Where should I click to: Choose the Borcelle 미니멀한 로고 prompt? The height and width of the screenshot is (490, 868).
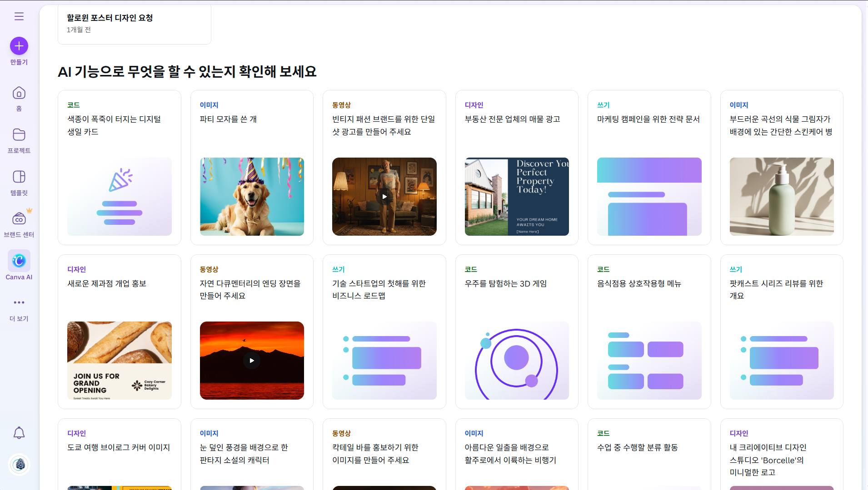pyautogui.click(x=782, y=454)
